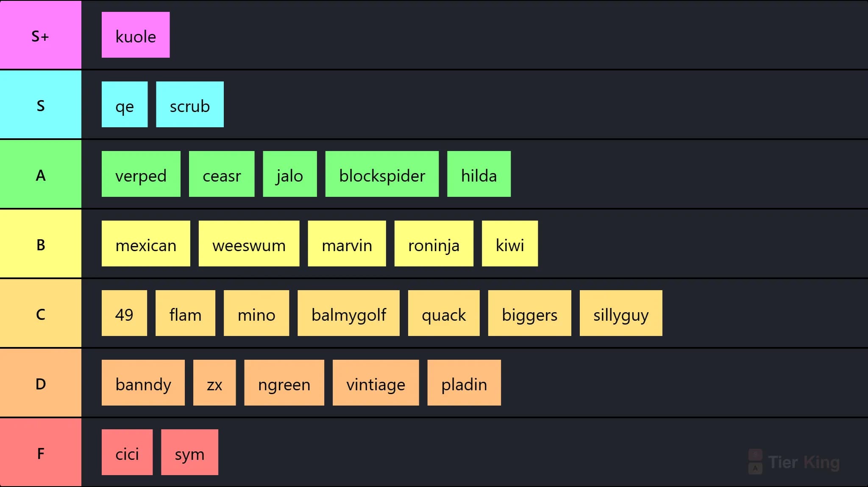Click the pink S+ tier label
The width and height of the screenshot is (868, 487).
pyautogui.click(x=41, y=35)
